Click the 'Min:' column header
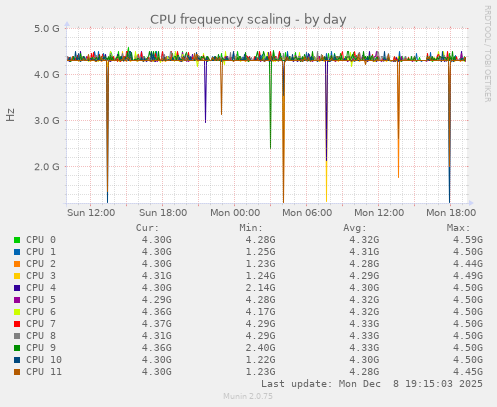 (251, 228)
